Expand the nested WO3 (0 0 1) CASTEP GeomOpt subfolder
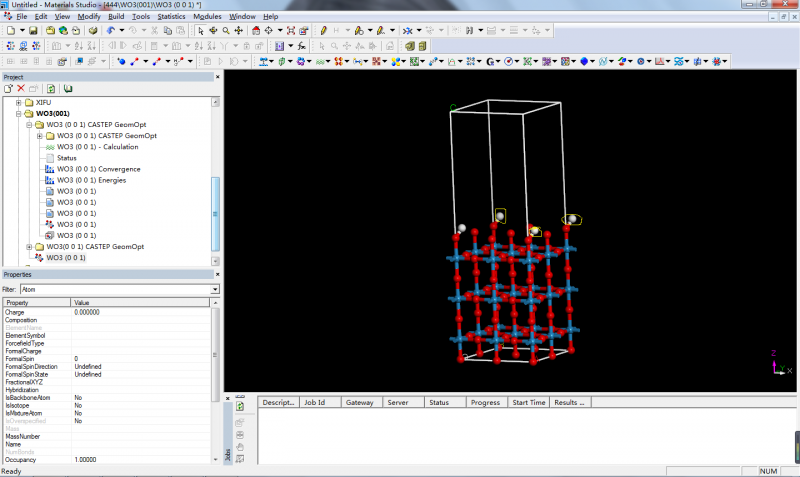This screenshot has width=800, height=477. 39,136
